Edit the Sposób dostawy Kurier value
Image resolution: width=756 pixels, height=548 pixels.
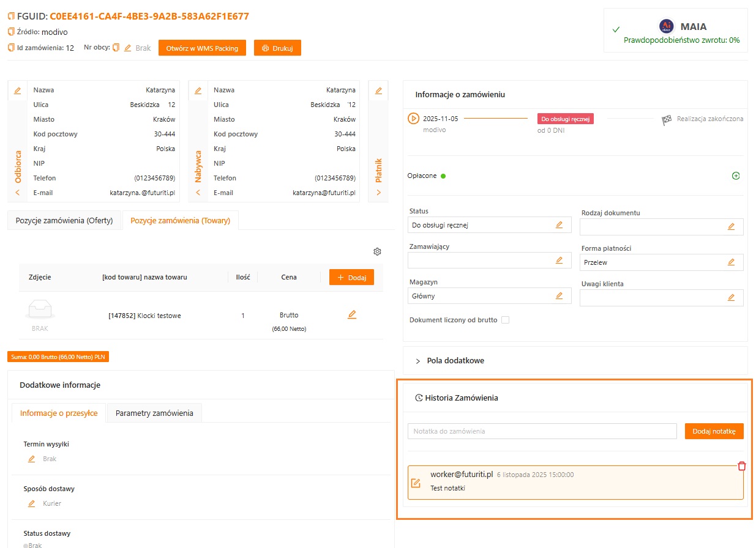pos(32,503)
